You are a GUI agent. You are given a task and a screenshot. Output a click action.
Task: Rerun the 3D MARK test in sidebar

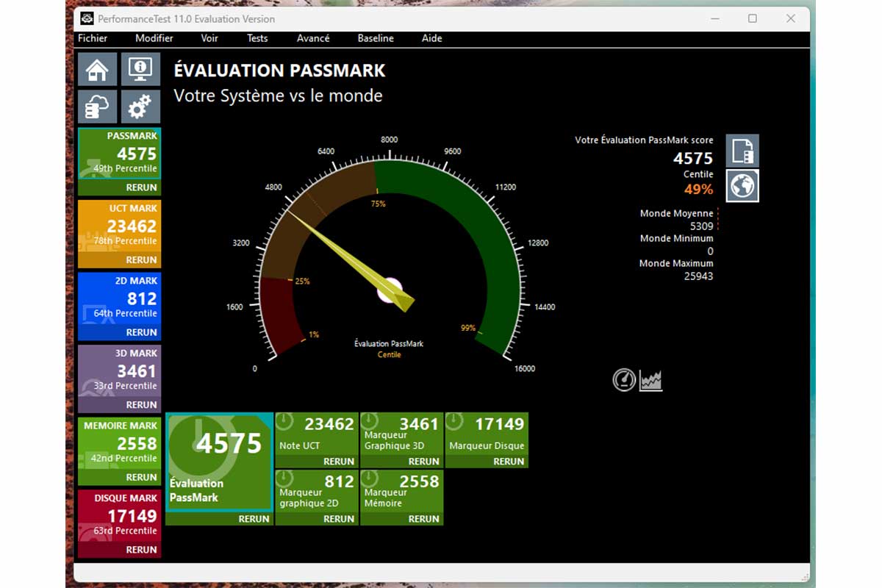141,404
